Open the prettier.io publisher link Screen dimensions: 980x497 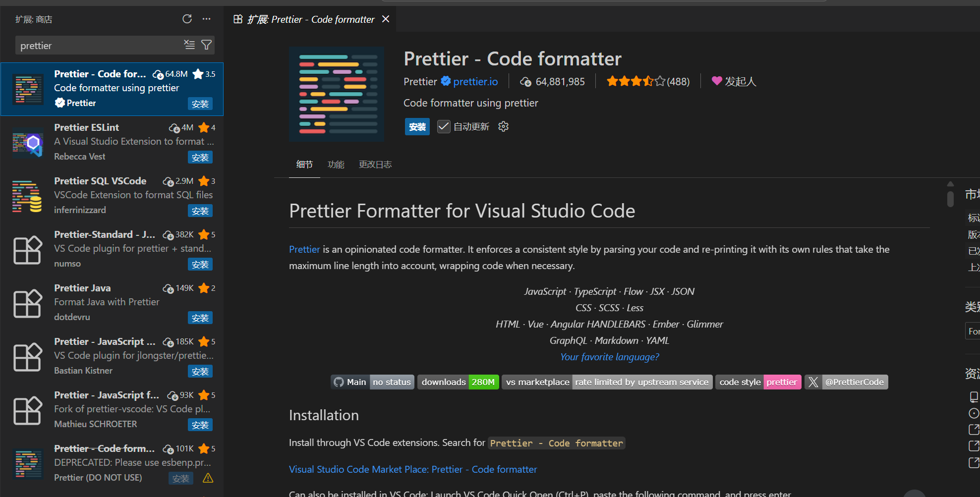[x=475, y=82]
